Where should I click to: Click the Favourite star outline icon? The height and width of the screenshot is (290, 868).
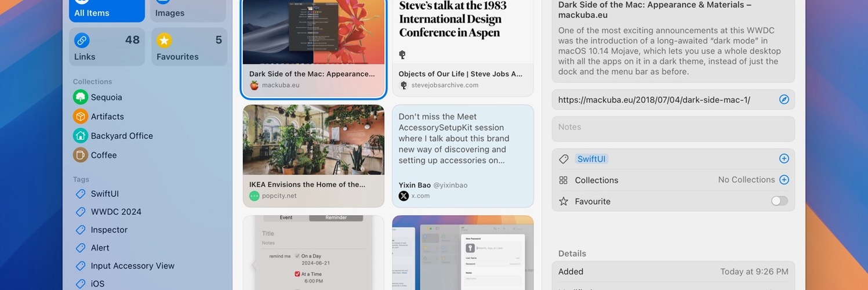(x=564, y=201)
